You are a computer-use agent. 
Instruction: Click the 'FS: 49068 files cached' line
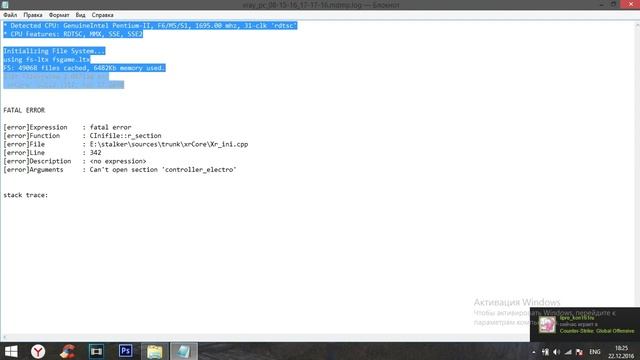point(84,68)
